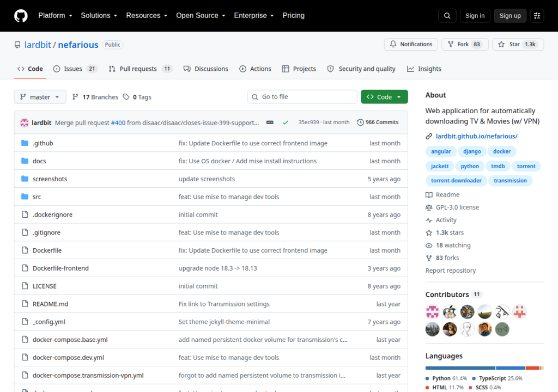
Task: Click the LICENSE file icon
Action: [25, 286]
